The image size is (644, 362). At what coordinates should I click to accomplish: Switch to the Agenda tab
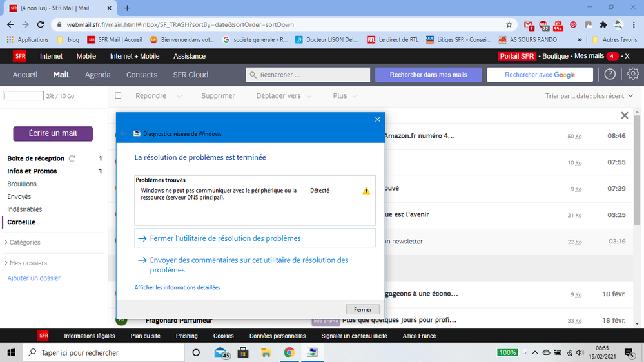point(98,75)
